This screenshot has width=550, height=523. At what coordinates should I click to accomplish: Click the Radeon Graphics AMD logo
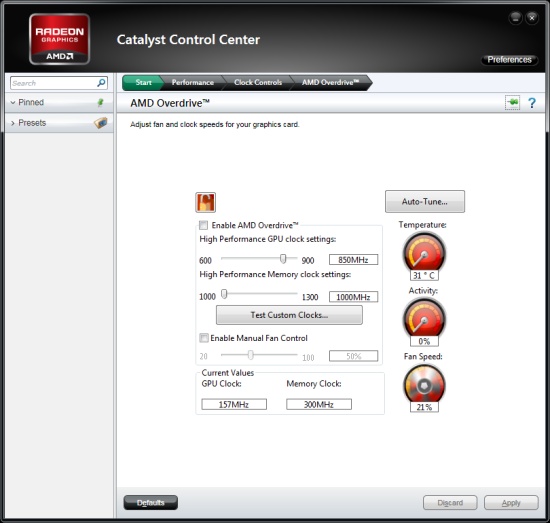60,39
